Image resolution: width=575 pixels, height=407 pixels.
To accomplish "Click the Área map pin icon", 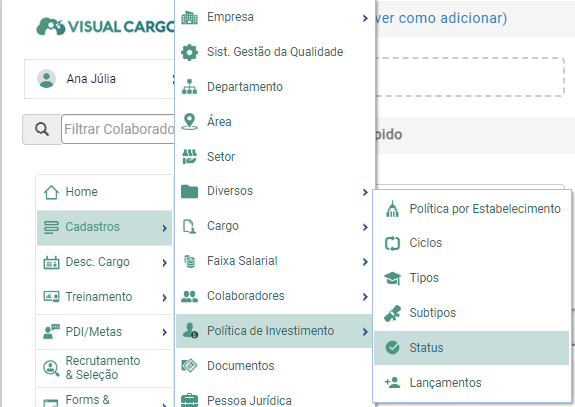I will pyautogui.click(x=189, y=122).
